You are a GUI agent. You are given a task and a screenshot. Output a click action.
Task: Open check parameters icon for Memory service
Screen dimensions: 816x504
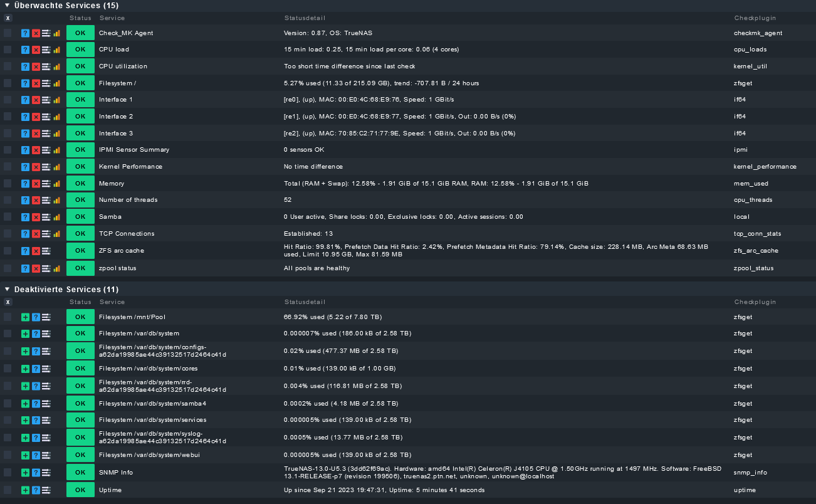(46, 184)
